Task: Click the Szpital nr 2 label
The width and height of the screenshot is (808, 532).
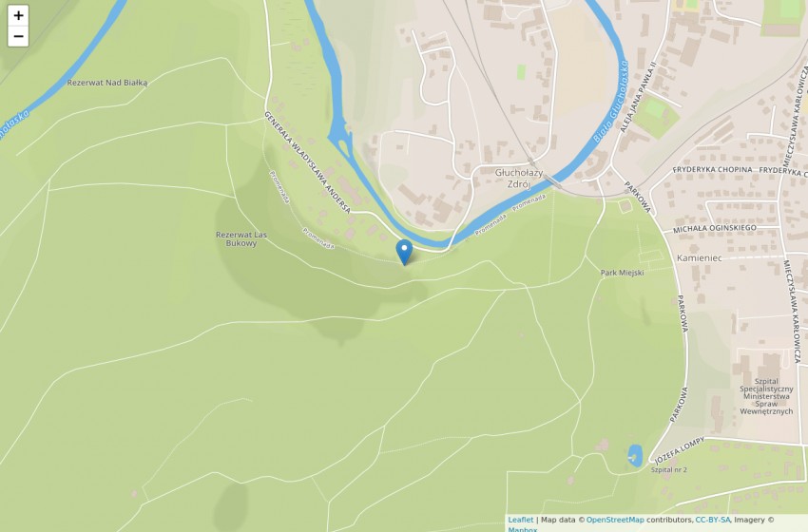Action: 668,469
